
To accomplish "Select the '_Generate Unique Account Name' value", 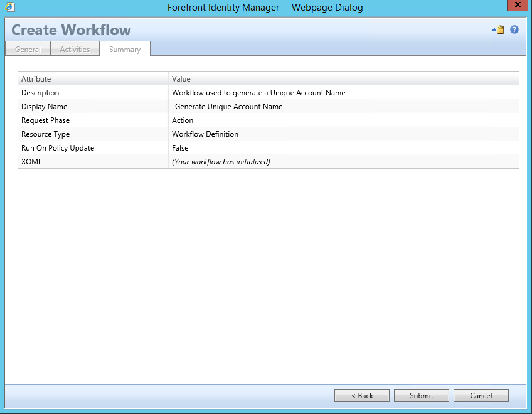I will pyautogui.click(x=227, y=107).
